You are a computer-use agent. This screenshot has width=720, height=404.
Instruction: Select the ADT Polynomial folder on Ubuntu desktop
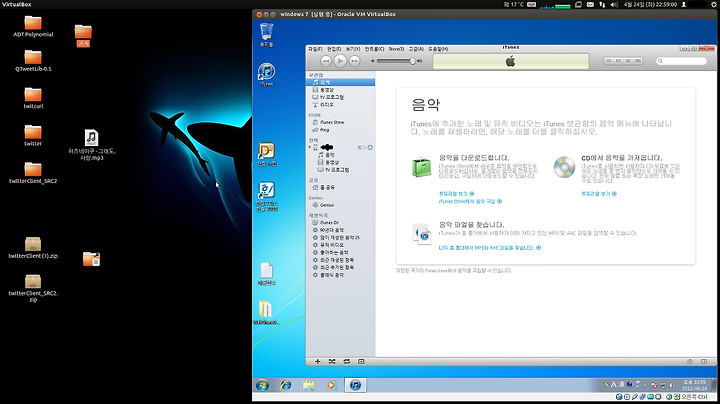pos(33,27)
